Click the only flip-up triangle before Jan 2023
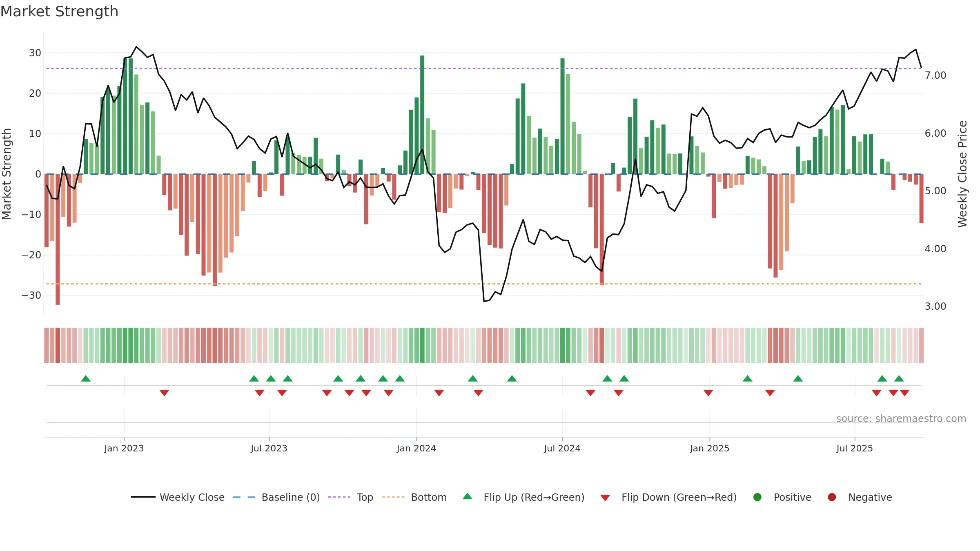Image resolution: width=980 pixels, height=551 pixels. click(86, 378)
